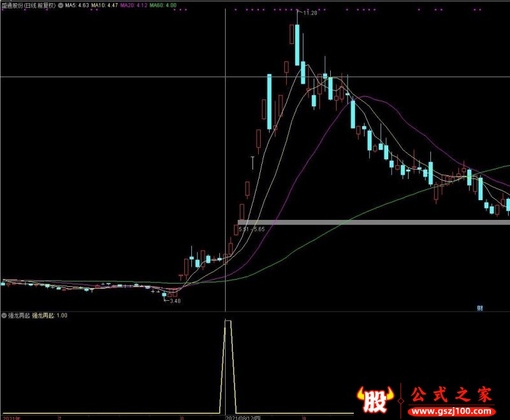Open the 强龙再起 sub-indicator dropdown arrow
Screen dimensions: 510x420
click(x=4, y=315)
